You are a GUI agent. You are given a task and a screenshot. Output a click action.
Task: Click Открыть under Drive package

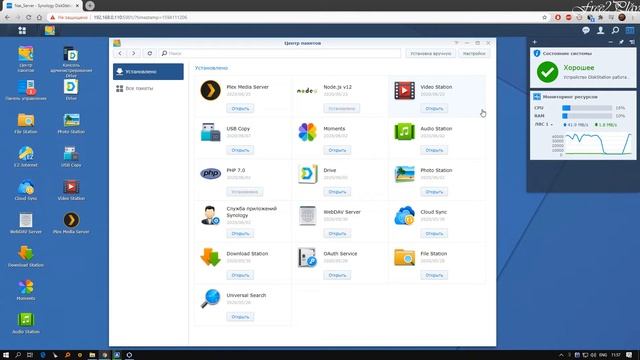(337, 192)
